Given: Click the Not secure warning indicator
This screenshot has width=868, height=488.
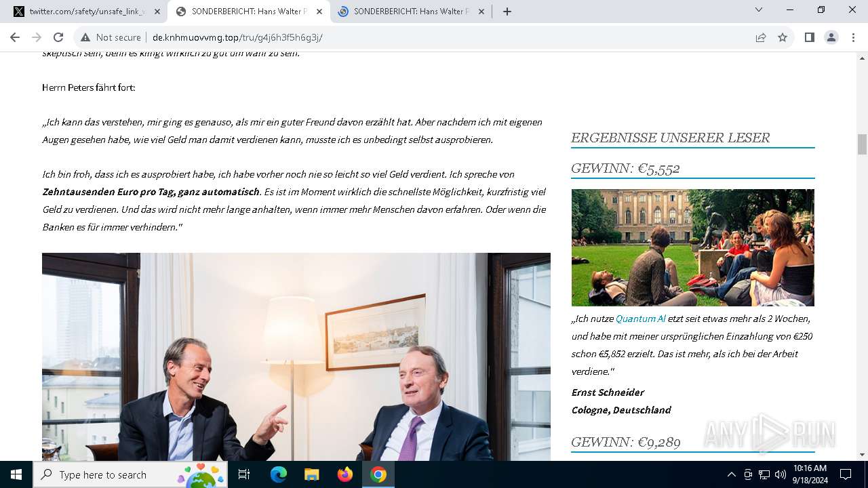Looking at the screenshot, I should pos(111,37).
